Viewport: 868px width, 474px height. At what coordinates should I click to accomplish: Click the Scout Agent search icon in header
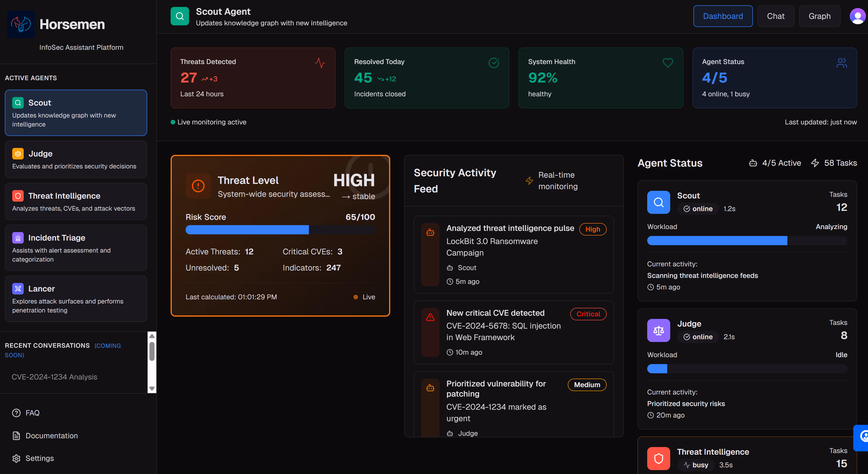[180, 16]
